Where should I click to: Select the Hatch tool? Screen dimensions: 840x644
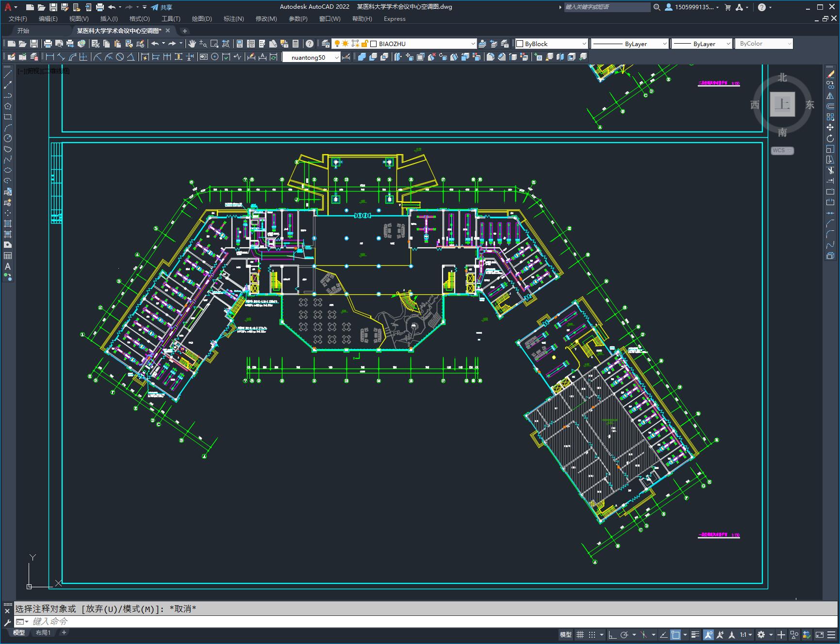click(x=8, y=224)
